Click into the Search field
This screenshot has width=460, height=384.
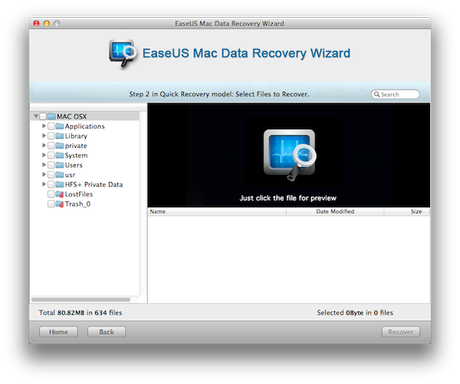[x=396, y=94]
